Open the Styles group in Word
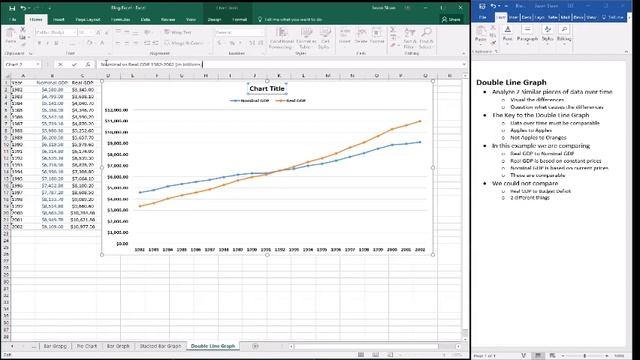 click(547, 34)
